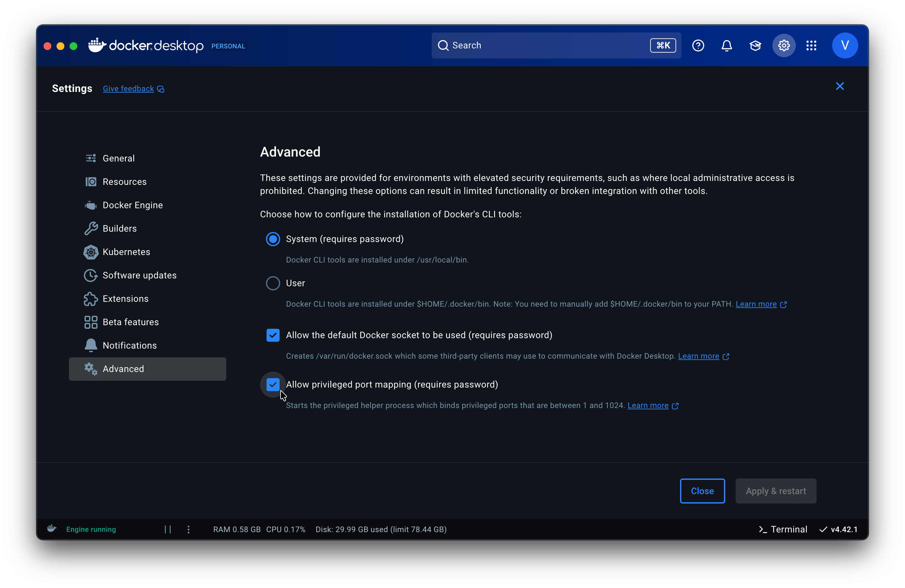This screenshot has height=588, width=905.
Task: Click the Resources sidebar icon
Action: click(x=91, y=182)
